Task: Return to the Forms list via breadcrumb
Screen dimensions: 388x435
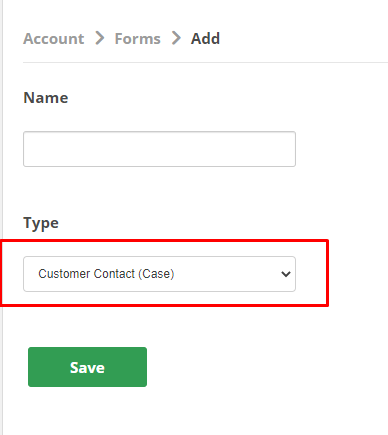Action: point(137,38)
